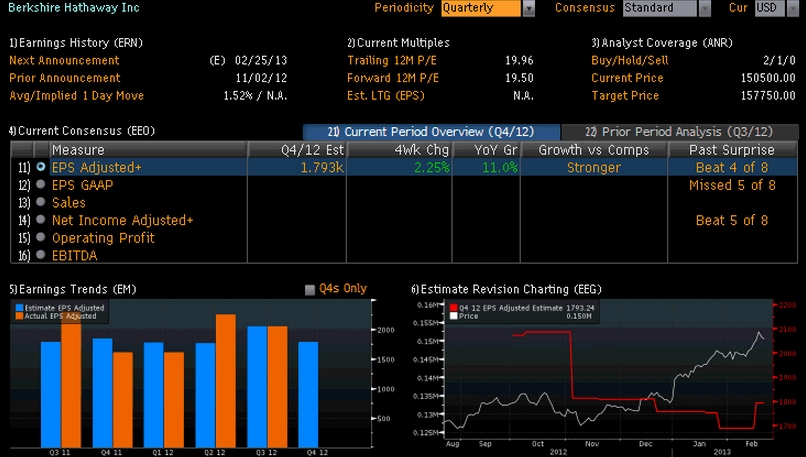Image resolution: width=806 pixels, height=457 pixels.
Task: Select the Net Income Adjusted+ radio button
Action: [x=41, y=220]
